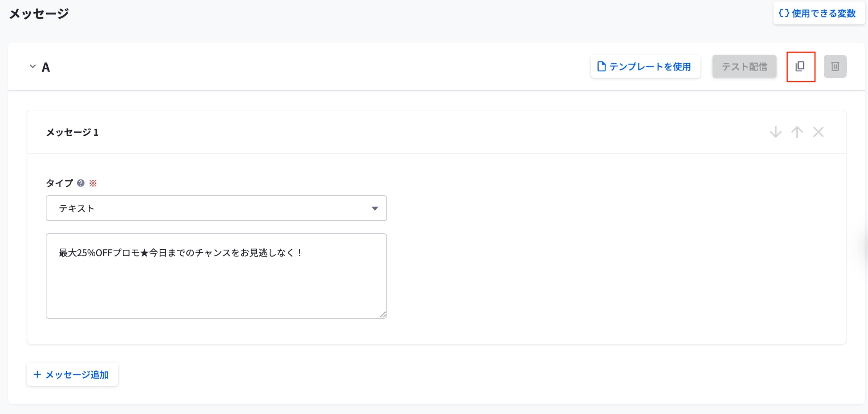Move メッセージ 1 up with arrow icon

tap(797, 132)
